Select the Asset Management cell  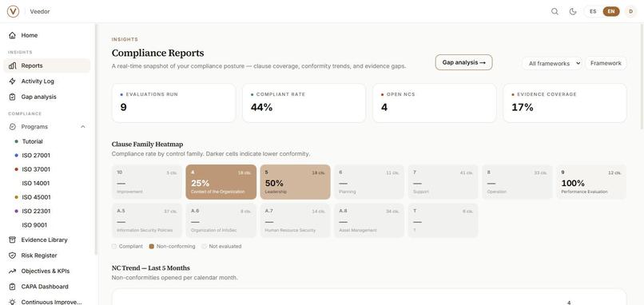369,220
